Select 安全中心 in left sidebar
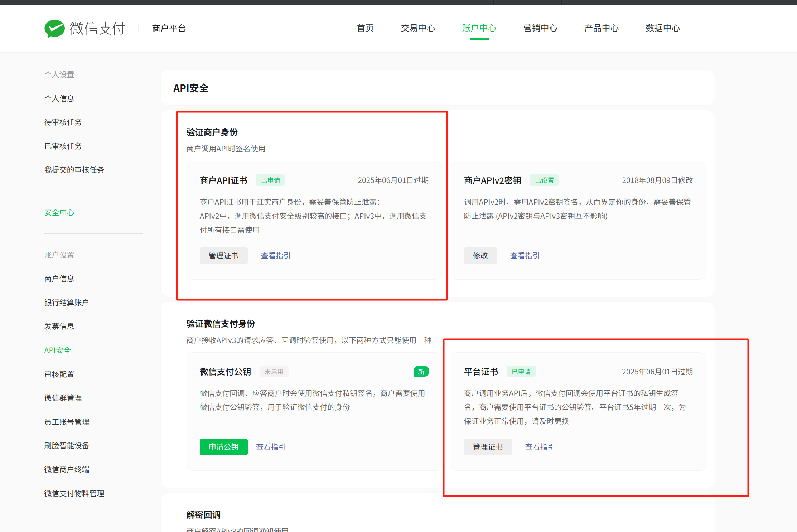This screenshot has height=532, width=797. (x=59, y=212)
